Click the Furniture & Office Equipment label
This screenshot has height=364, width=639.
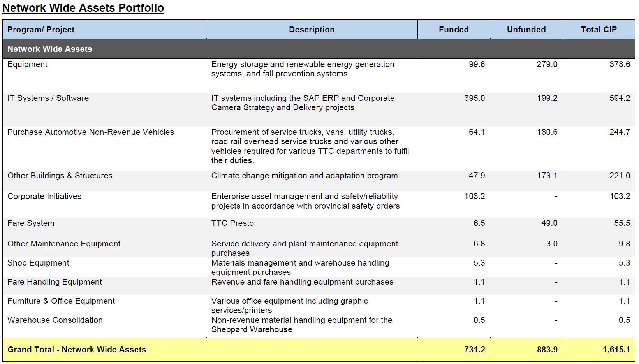click(61, 301)
